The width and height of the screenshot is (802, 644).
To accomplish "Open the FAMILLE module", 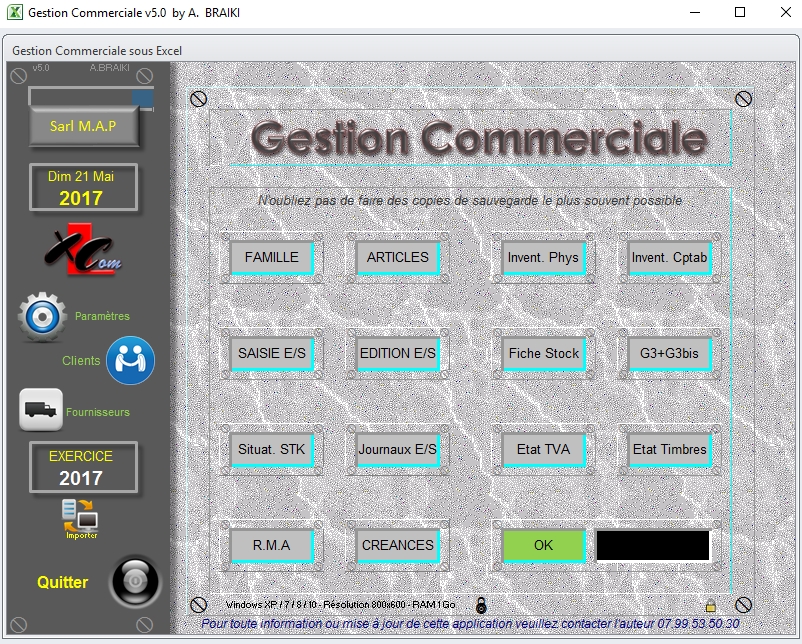I will pyautogui.click(x=271, y=257).
